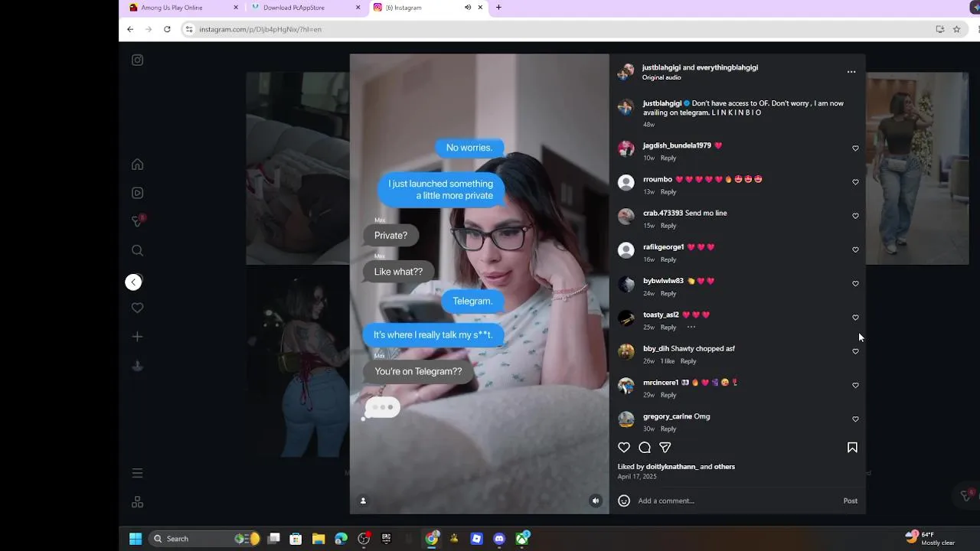Screen dimensions: 980x551
Task: Go to previous post with white arrow
Action: pos(133,282)
